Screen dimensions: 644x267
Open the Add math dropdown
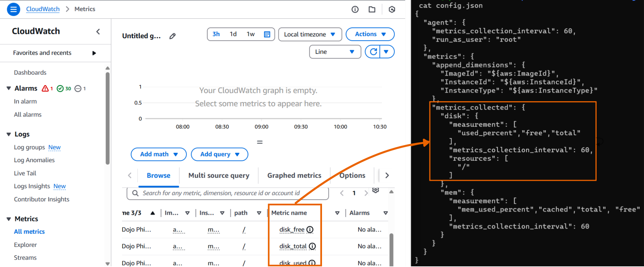pyautogui.click(x=159, y=154)
